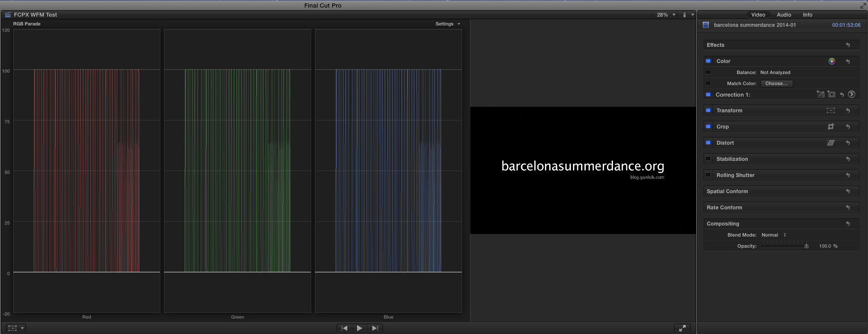
Task: Enable the Match Color checkbox
Action: tap(708, 83)
